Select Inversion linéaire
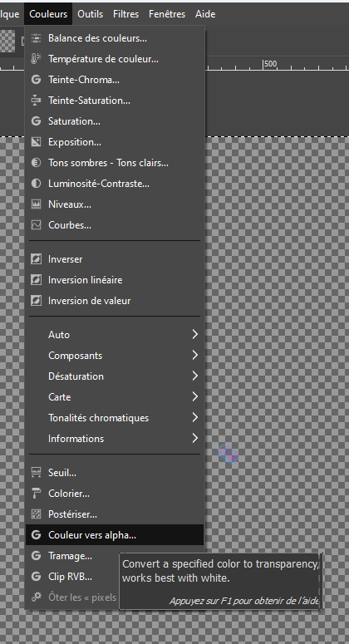This screenshot has height=644, width=349. pos(115,280)
